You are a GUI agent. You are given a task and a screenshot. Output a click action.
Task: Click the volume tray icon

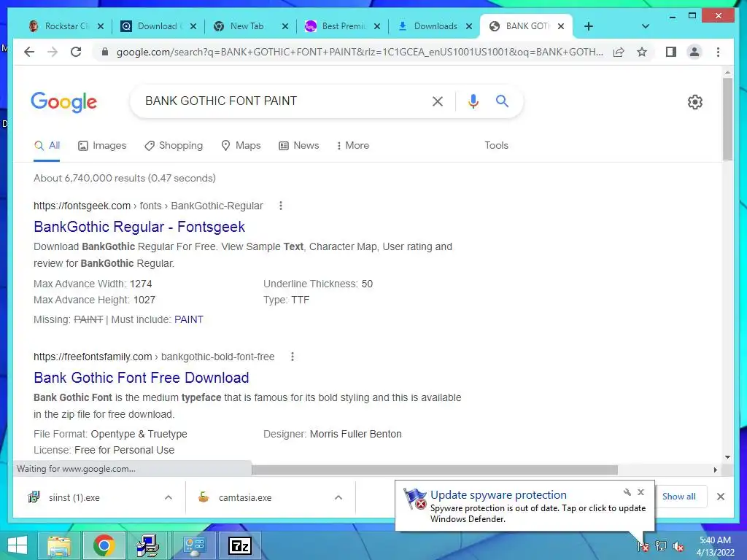click(678, 547)
